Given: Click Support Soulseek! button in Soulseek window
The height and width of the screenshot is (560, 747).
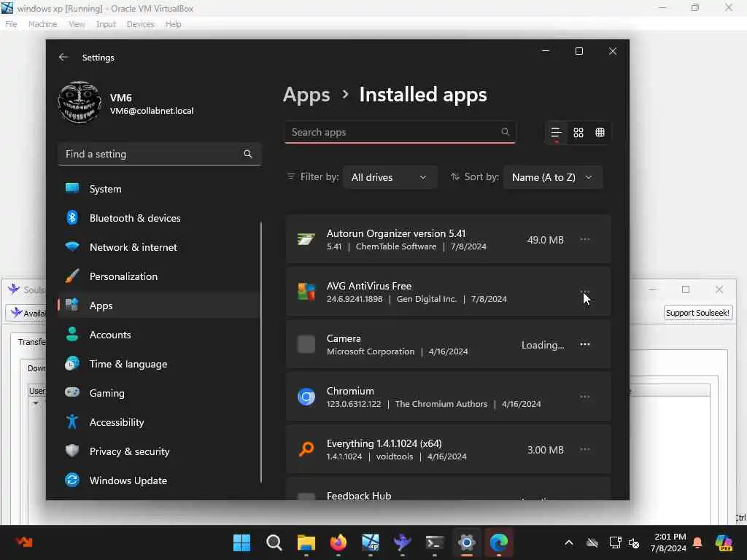Looking at the screenshot, I should pos(697,313).
